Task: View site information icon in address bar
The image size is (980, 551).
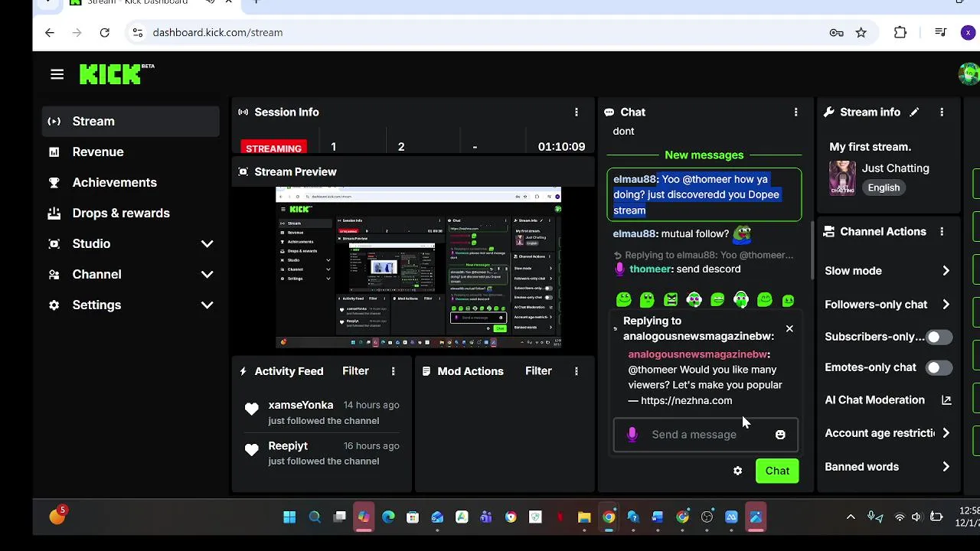Action: tap(138, 32)
